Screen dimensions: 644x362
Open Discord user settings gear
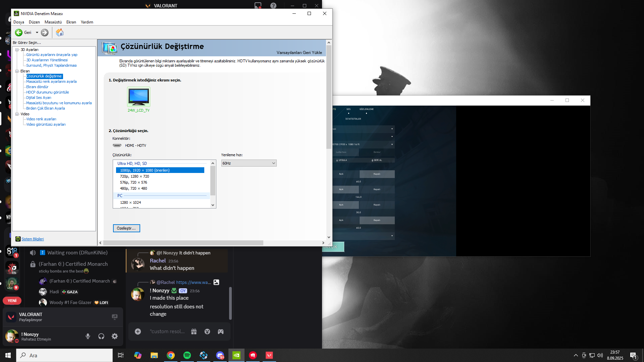pyautogui.click(x=115, y=336)
